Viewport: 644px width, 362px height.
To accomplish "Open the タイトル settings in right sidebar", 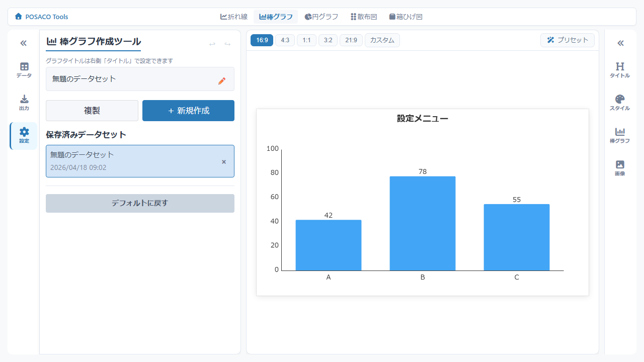I will pos(619,70).
